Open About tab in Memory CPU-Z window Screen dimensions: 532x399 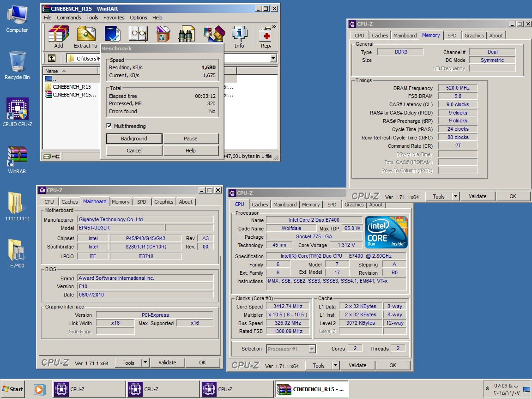[x=496, y=36]
